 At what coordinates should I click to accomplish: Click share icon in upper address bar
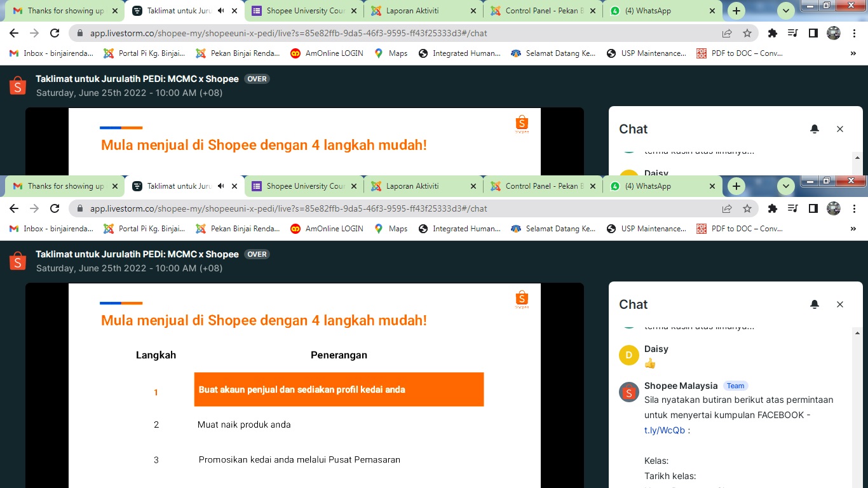pyautogui.click(x=727, y=33)
